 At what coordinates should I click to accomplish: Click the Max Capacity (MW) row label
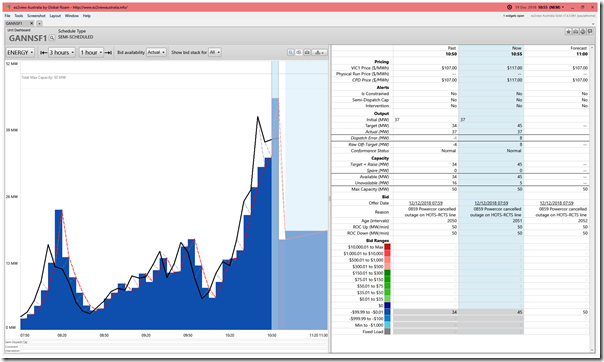click(x=370, y=189)
